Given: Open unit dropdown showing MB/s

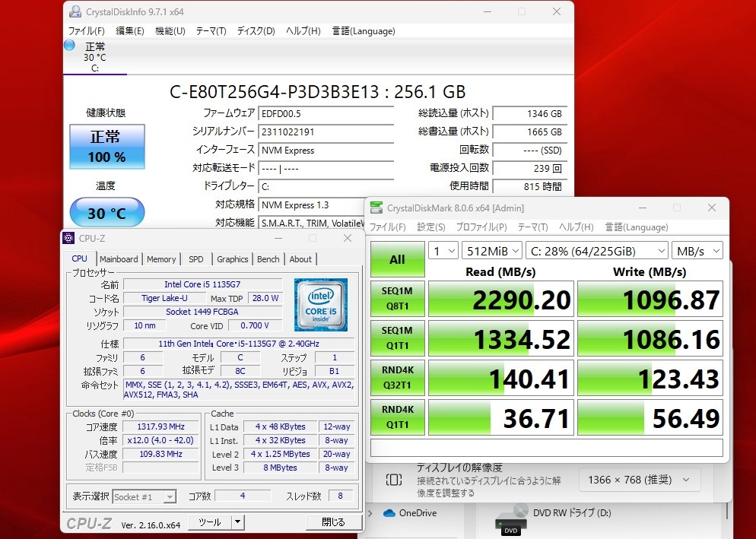Looking at the screenshot, I should 697,251.
